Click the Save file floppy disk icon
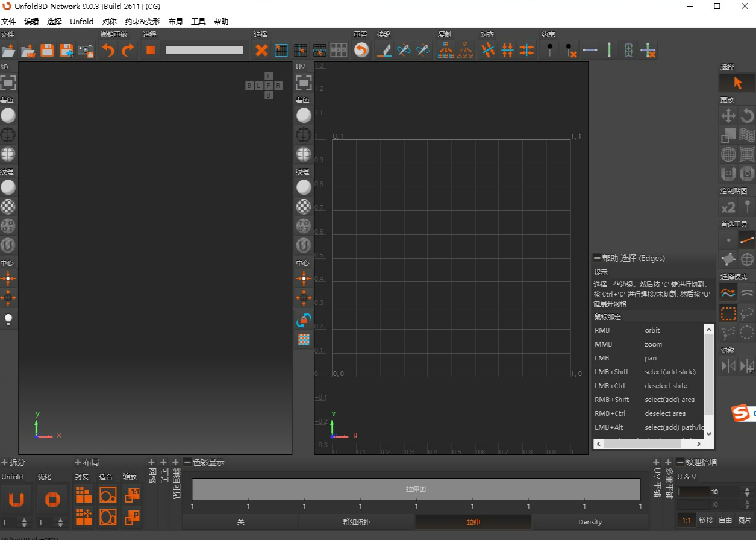Viewport: 756px width, 540px height. pos(47,51)
